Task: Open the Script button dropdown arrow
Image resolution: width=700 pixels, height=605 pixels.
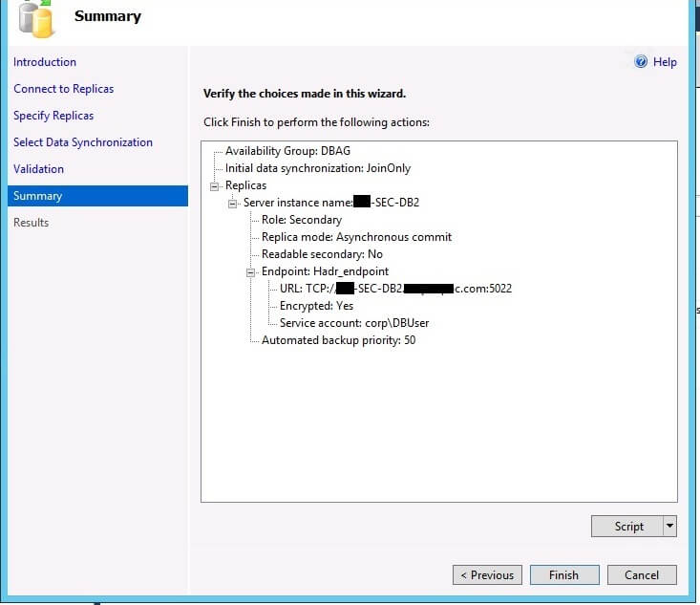Action: [669, 526]
